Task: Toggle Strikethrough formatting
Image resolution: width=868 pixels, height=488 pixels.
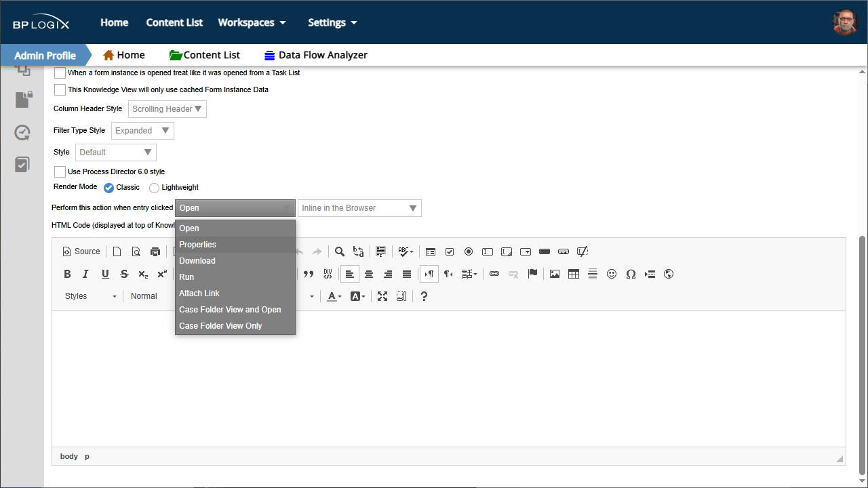Action: [124, 274]
